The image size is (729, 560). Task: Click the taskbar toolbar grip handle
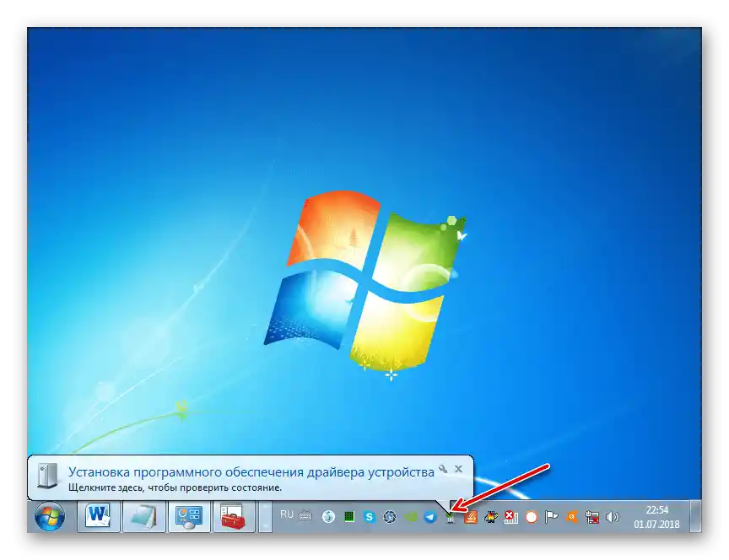coord(265,516)
